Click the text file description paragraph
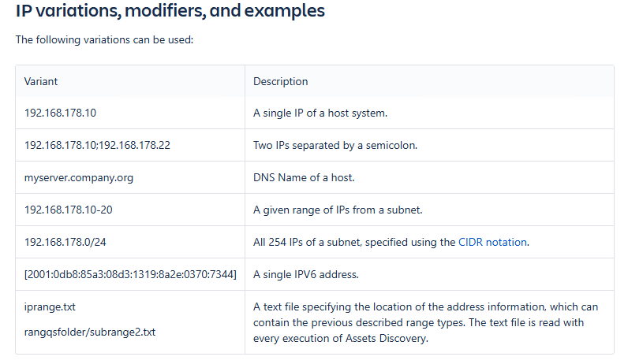628x364 pixels. coord(426,323)
